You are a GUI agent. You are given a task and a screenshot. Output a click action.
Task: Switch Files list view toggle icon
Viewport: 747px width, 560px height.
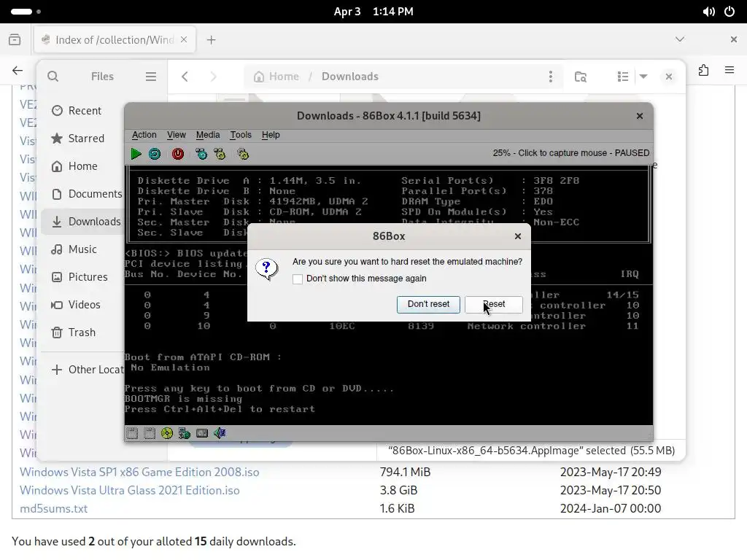623,76
